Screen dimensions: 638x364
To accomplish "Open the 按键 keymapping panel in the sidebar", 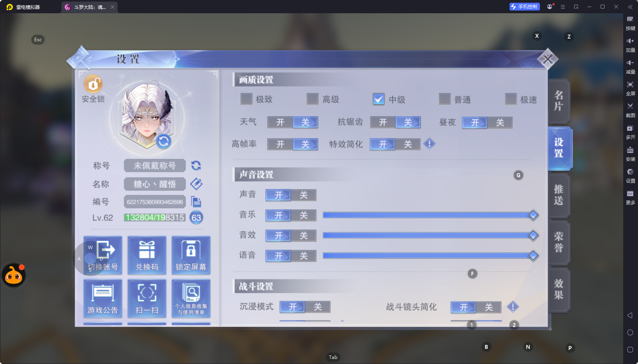I will point(631,23).
